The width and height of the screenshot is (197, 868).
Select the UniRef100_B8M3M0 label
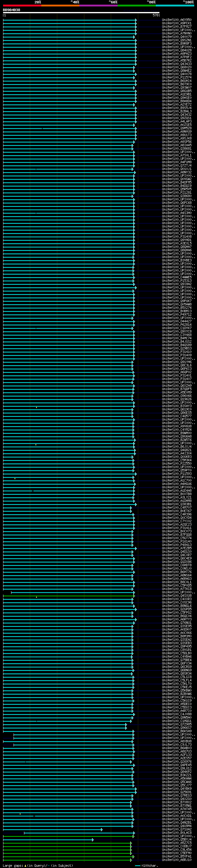(x=177, y=636)
